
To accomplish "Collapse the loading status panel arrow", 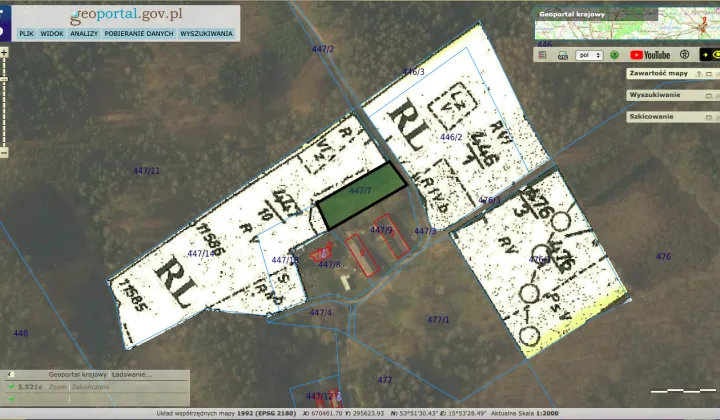I will pos(11,375).
